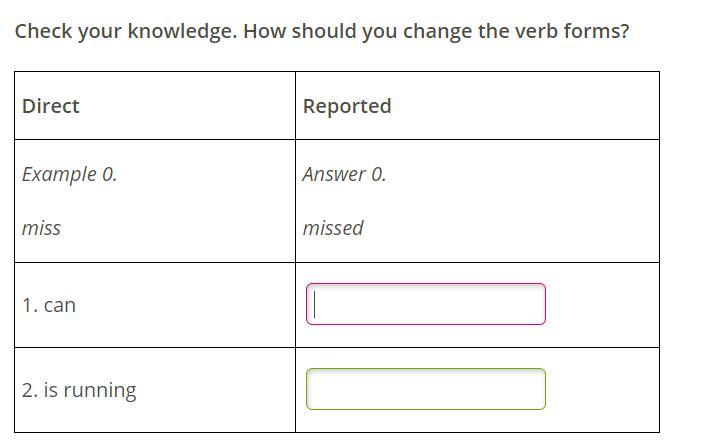Click the example word "miss"
This screenshot has height=448, width=728.
[41, 228]
